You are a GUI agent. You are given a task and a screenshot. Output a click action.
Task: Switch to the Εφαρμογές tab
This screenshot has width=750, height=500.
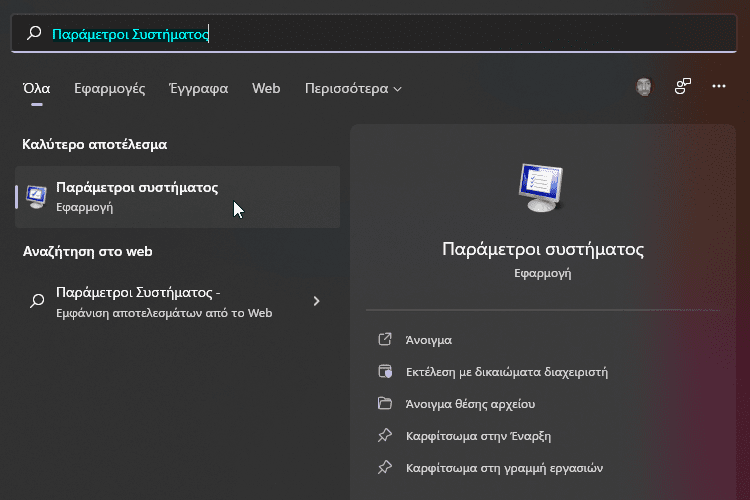click(110, 89)
